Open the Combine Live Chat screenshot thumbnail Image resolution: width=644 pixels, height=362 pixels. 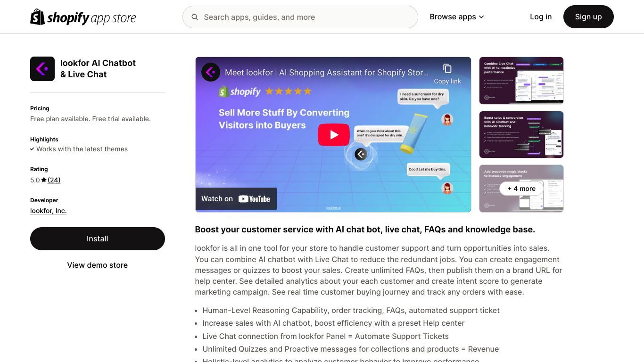(521, 81)
